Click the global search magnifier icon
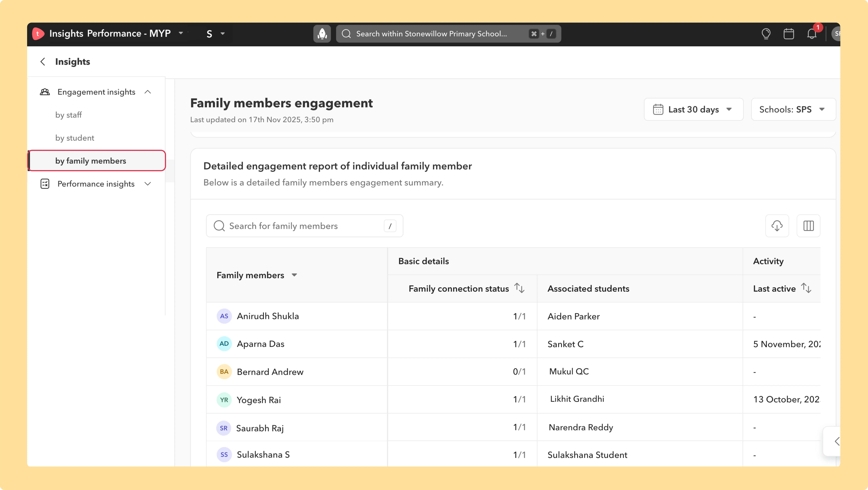Image resolution: width=868 pixels, height=490 pixels. click(346, 34)
